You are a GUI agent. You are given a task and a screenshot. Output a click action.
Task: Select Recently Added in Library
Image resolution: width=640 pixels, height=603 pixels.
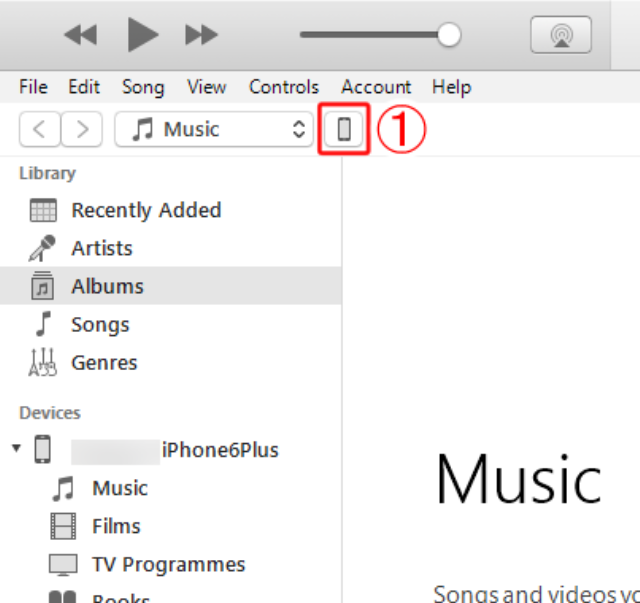click(x=171, y=210)
